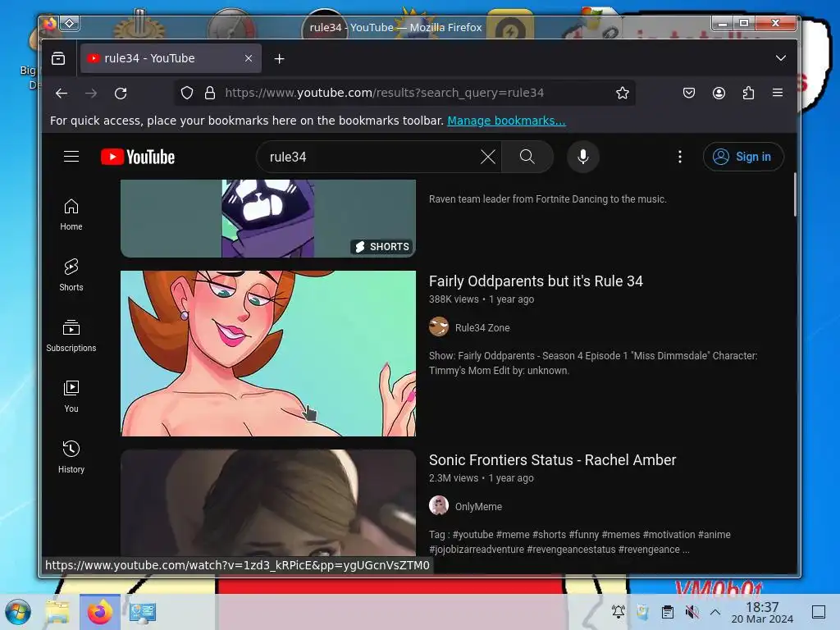Click Firefox View icon in tab bar
Screen dimensions: 840x630
click(58, 58)
